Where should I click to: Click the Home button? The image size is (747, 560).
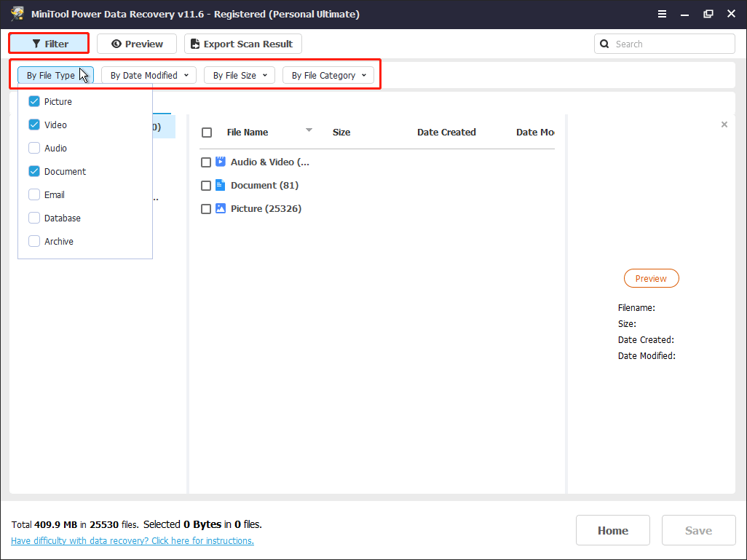pos(612,530)
